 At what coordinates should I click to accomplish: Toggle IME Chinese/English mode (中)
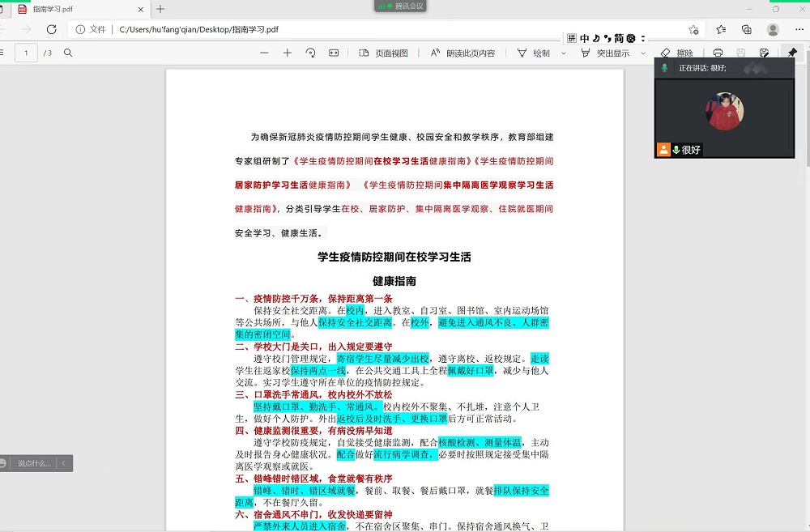[x=584, y=38]
